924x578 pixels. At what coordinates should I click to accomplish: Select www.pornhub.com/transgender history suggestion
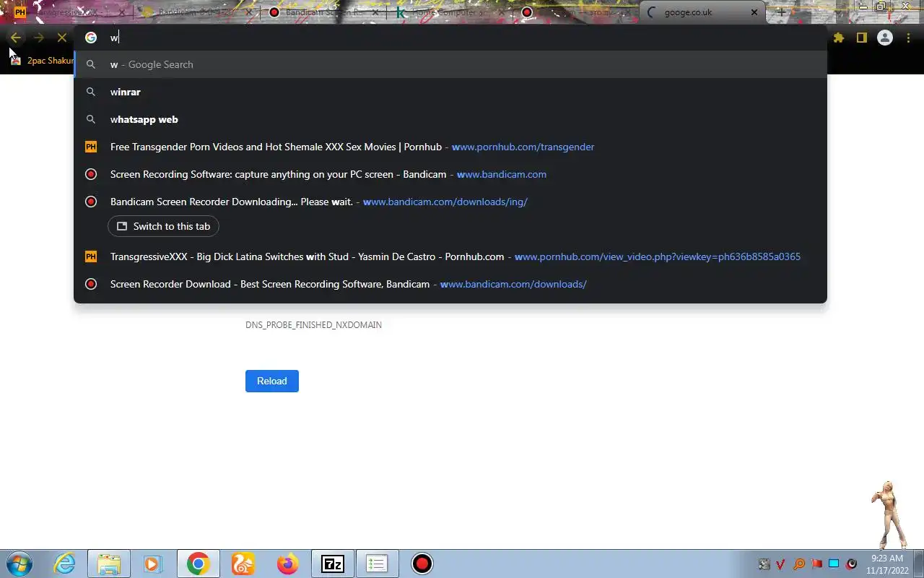coord(450,147)
